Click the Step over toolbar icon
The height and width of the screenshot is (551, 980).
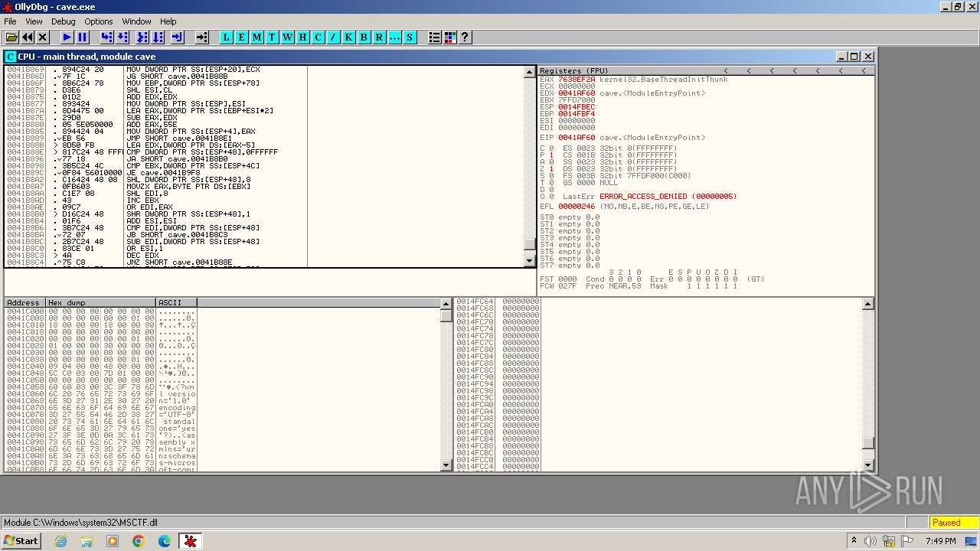[x=122, y=37]
